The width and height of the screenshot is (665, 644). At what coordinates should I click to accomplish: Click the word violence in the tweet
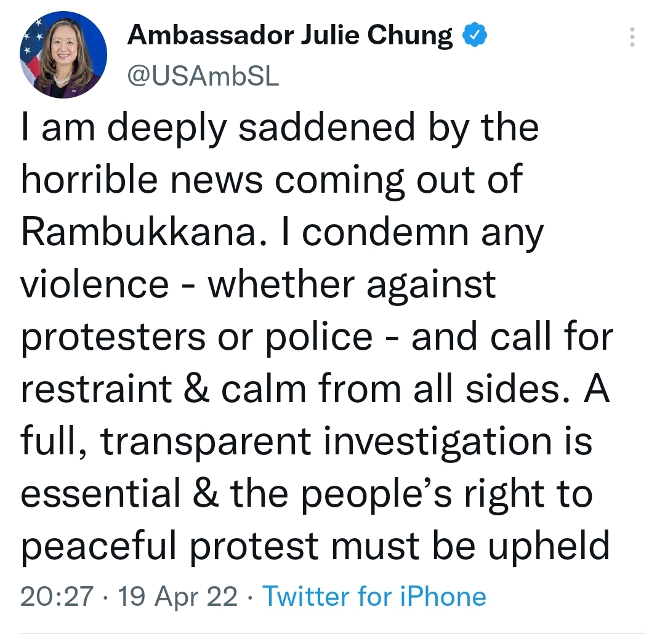pos(95,284)
